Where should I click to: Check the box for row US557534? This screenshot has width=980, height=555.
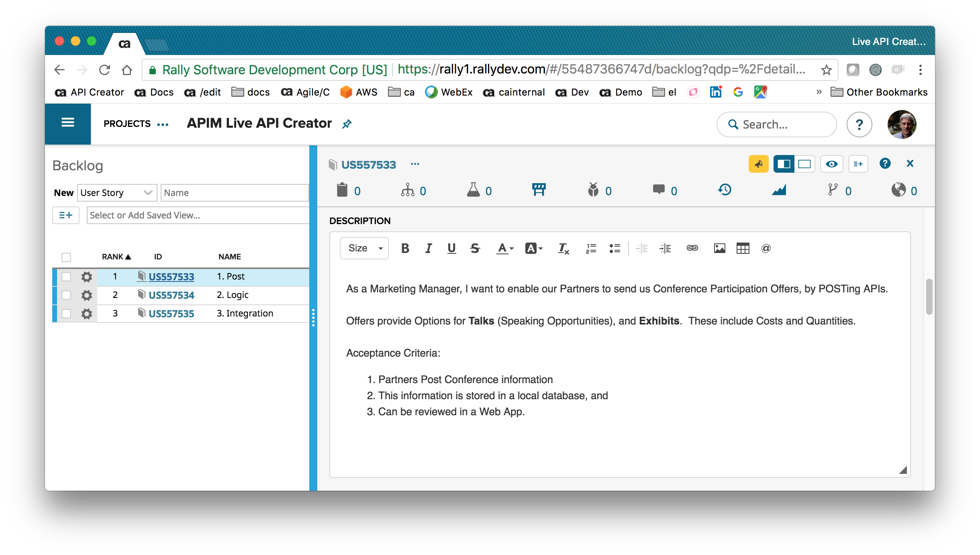[66, 295]
